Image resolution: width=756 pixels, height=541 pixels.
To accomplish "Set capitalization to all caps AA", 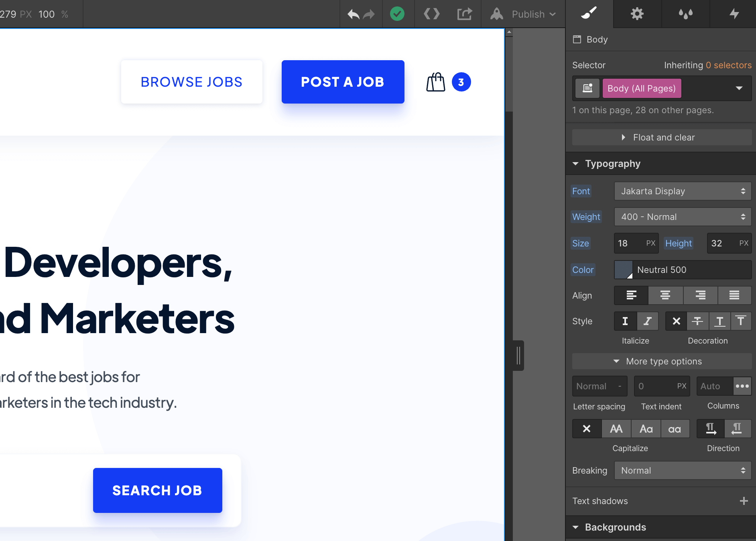I will [x=616, y=429].
